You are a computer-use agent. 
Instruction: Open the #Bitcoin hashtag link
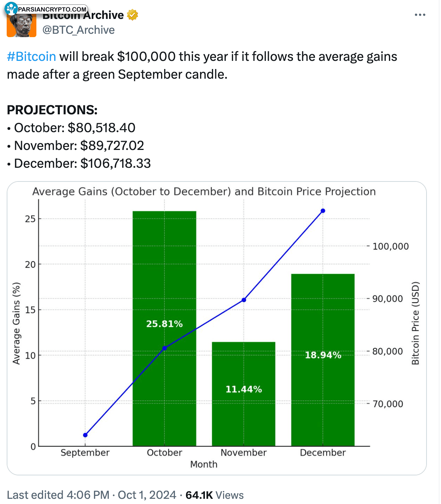(x=32, y=56)
